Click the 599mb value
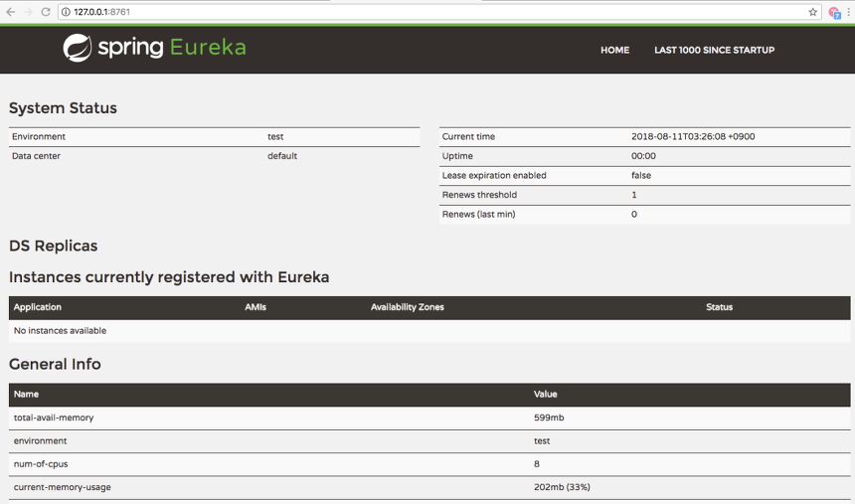The height and width of the screenshot is (504, 855). (549, 418)
